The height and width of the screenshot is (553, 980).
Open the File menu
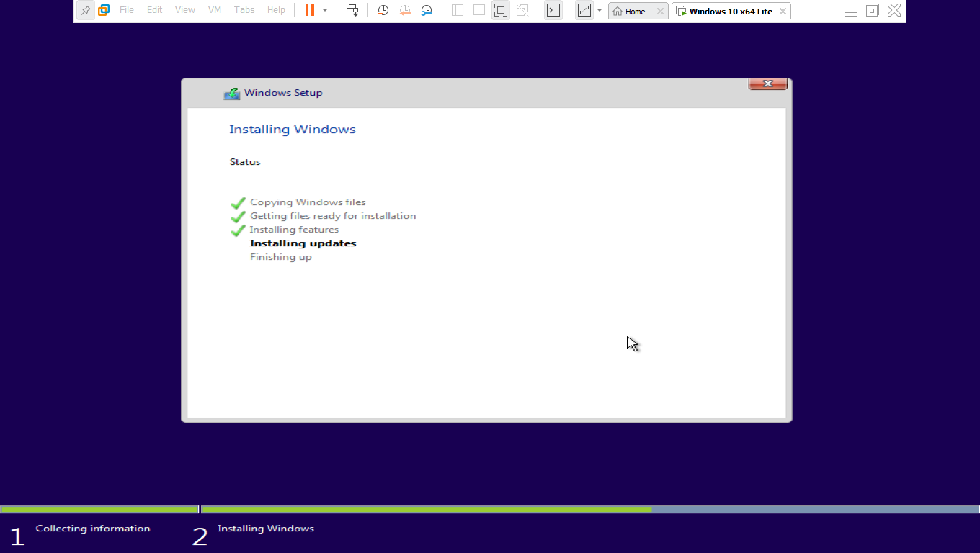coord(127,10)
